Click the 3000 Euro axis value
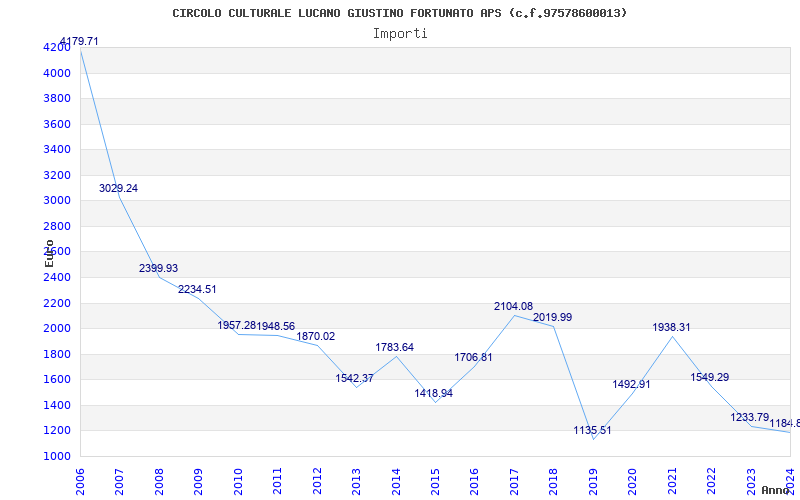800x500 pixels. (x=57, y=201)
